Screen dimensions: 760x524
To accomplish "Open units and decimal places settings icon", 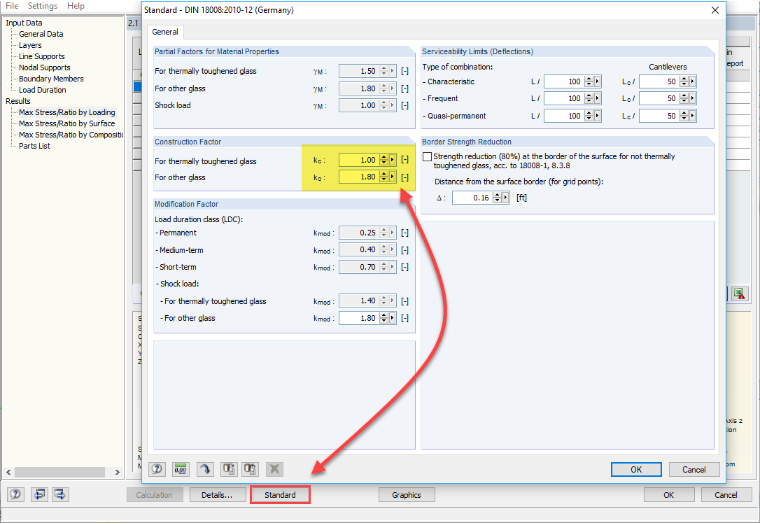I will (x=180, y=469).
